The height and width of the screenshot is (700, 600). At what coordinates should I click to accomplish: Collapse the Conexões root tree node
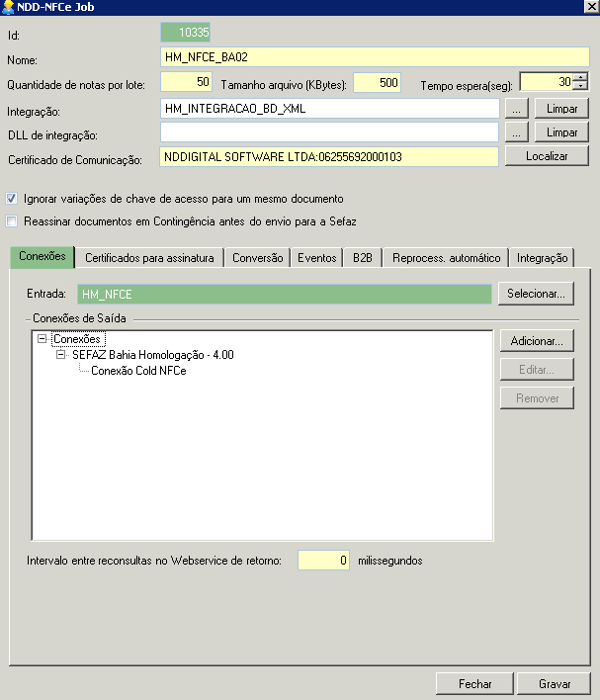coord(43,339)
